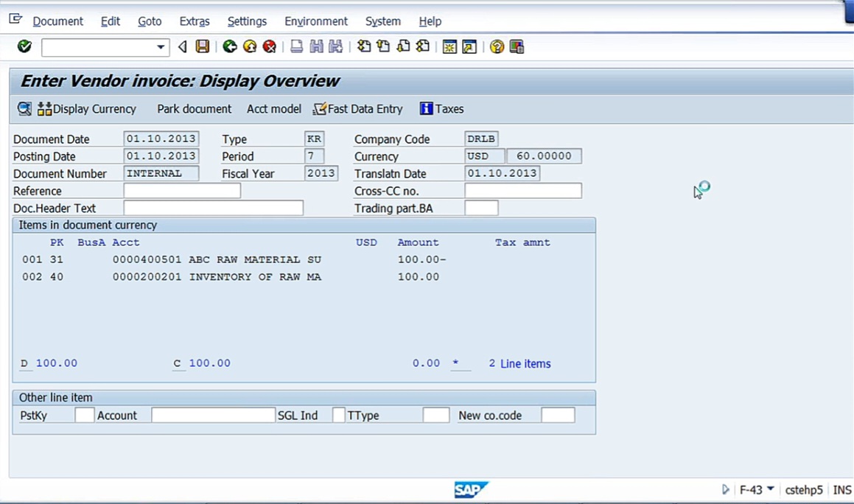854x504 pixels.
Task: Open the Environment menu
Action: pos(316,21)
